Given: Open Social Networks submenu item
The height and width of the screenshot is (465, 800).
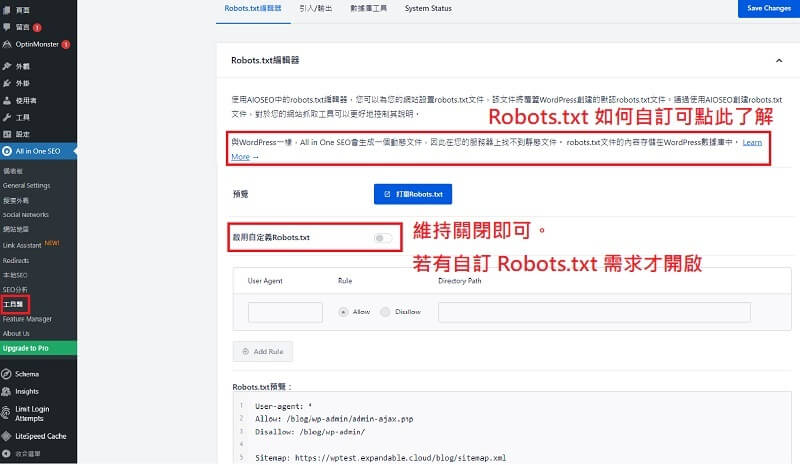Looking at the screenshot, I should tap(26, 215).
